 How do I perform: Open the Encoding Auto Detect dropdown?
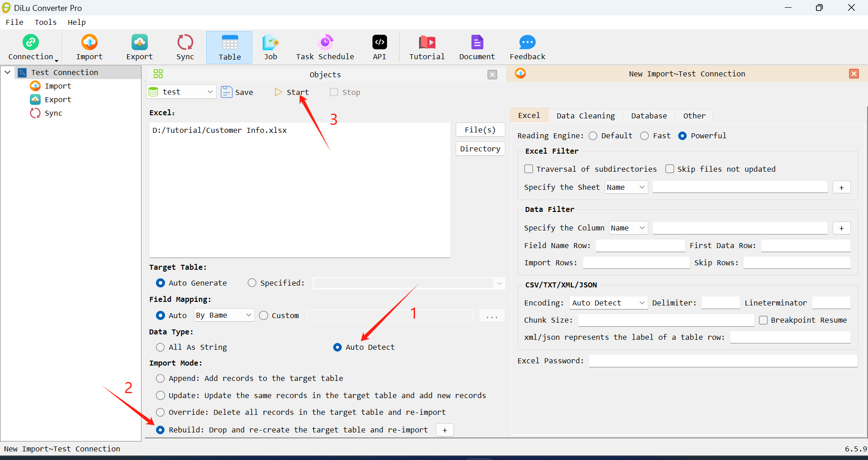click(609, 303)
